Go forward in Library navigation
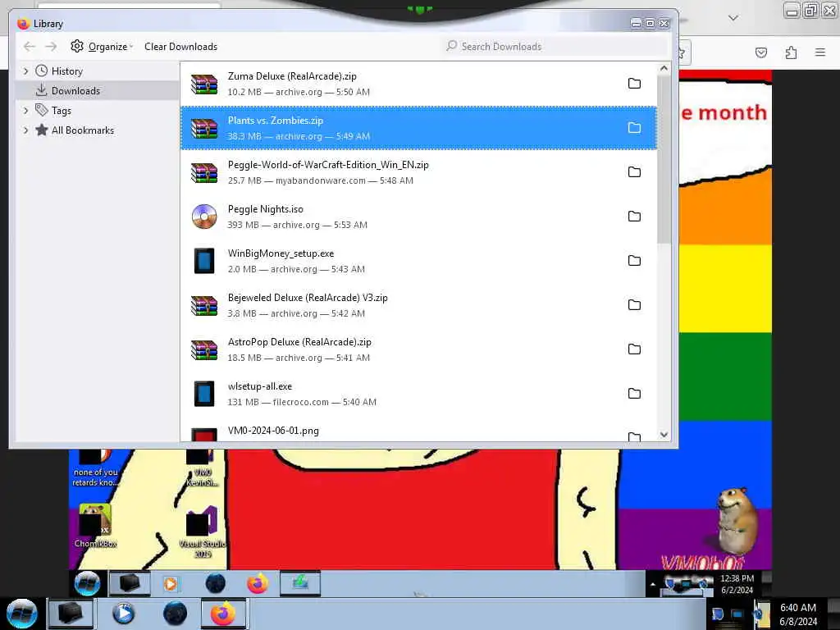Image resolution: width=840 pixels, height=630 pixels. (51, 47)
